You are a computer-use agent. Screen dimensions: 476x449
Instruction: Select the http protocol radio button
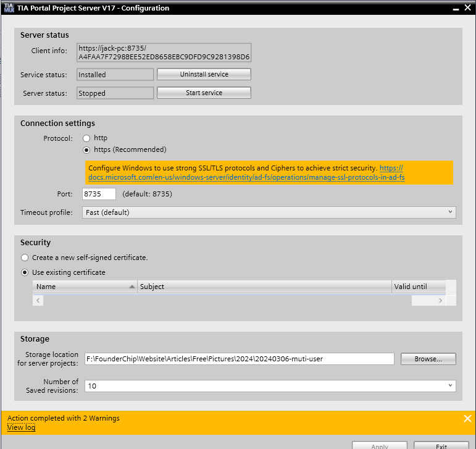coord(86,138)
